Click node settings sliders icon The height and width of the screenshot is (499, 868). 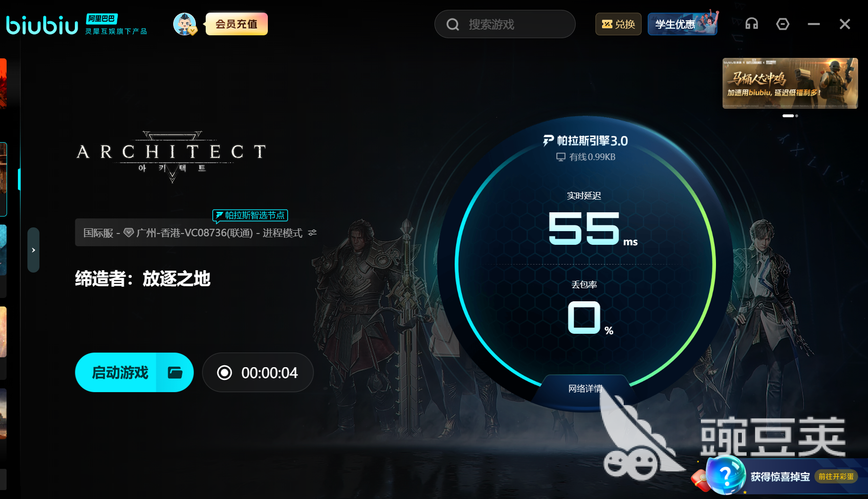click(x=313, y=233)
